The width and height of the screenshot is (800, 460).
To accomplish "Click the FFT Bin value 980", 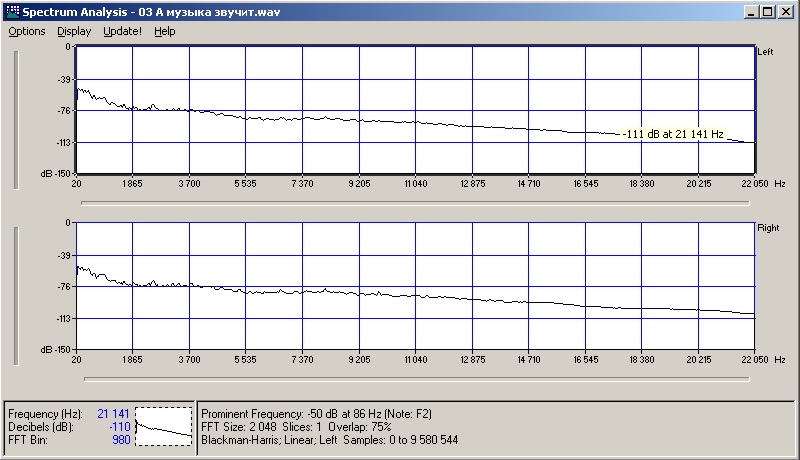I will click(x=120, y=439).
